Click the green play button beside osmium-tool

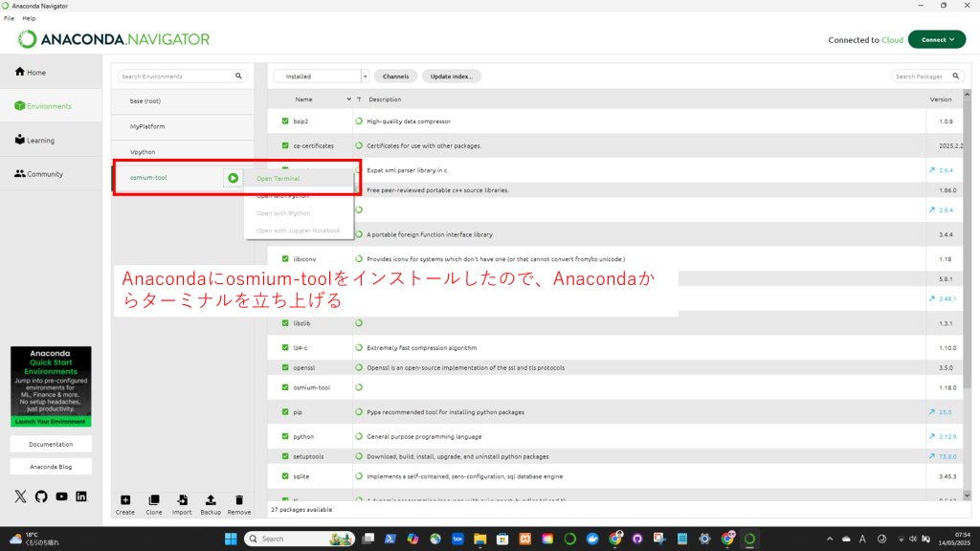point(233,178)
